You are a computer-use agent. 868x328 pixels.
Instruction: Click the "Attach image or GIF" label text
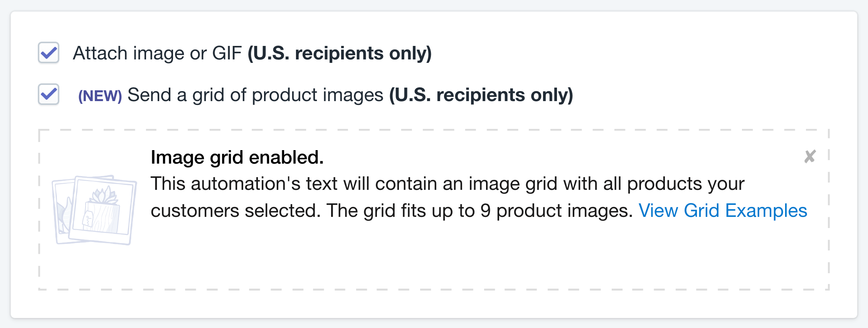(x=157, y=53)
